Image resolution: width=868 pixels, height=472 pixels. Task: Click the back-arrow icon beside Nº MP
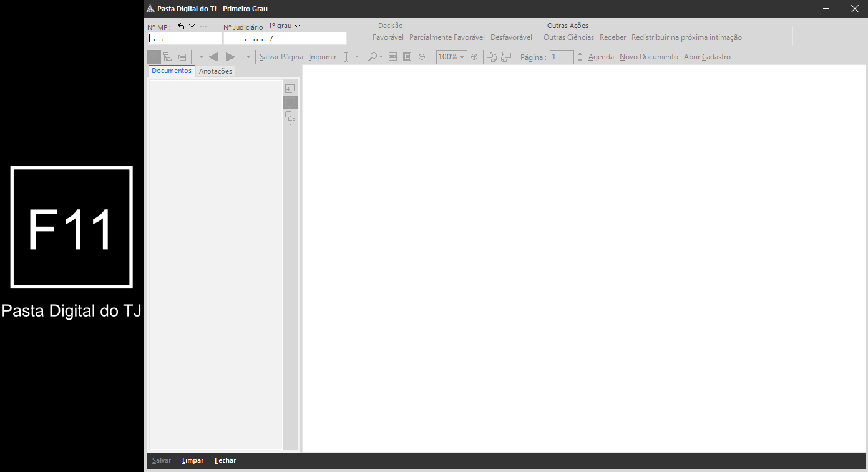pyautogui.click(x=181, y=26)
